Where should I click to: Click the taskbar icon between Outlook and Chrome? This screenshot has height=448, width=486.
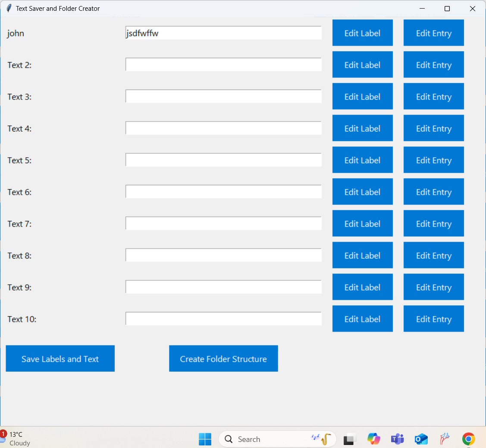pos(445,439)
